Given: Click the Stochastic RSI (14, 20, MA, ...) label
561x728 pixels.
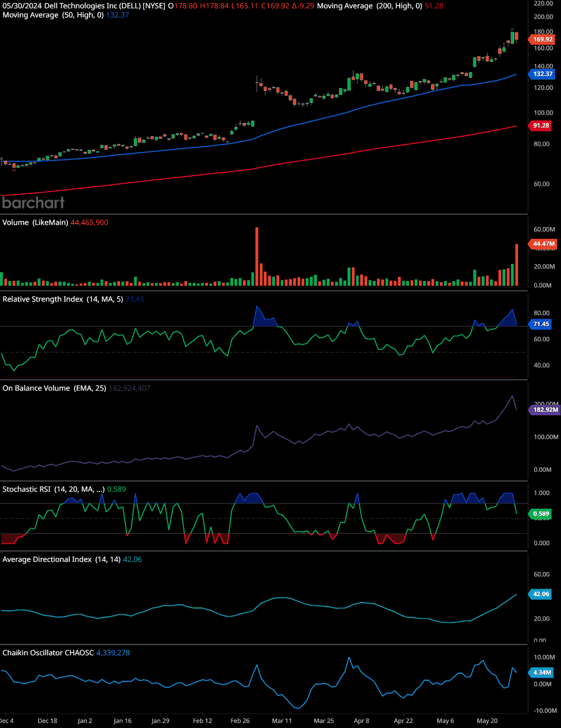Looking at the screenshot, I should [x=53, y=489].
